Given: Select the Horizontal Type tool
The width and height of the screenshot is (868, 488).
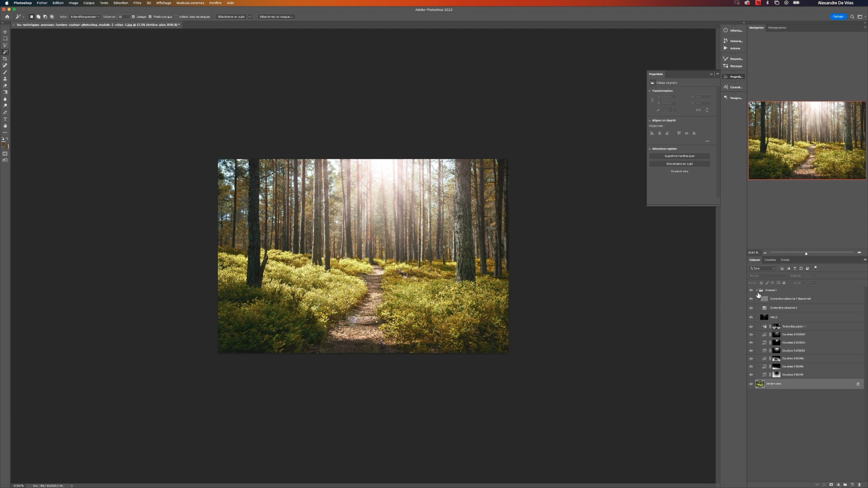Looking at the screenshot, I should click(x=5, y=119).
